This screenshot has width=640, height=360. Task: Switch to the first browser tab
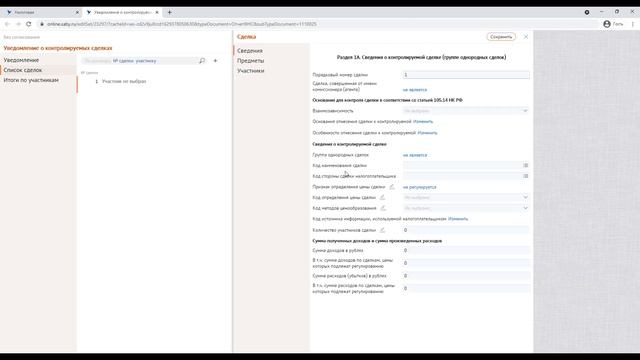coord(41,12)
